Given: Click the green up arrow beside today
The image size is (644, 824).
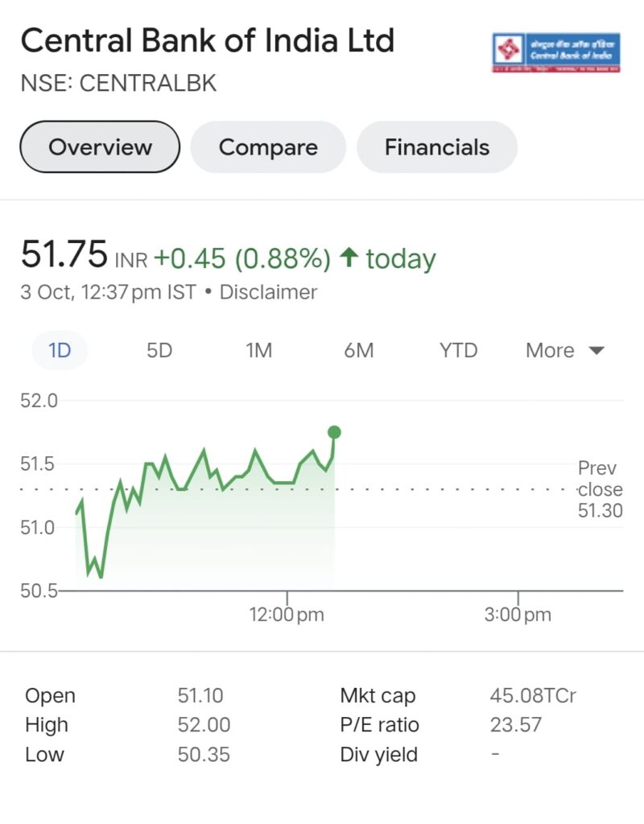Looking at the screenshot, I should (x=349, y=258).
